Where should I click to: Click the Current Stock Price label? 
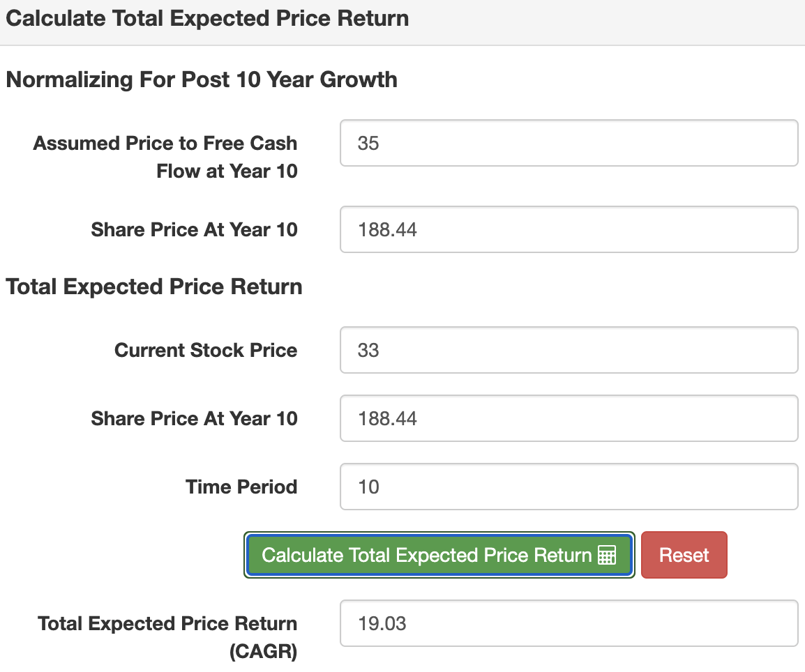pyautogui.click(x=206, y=350)
